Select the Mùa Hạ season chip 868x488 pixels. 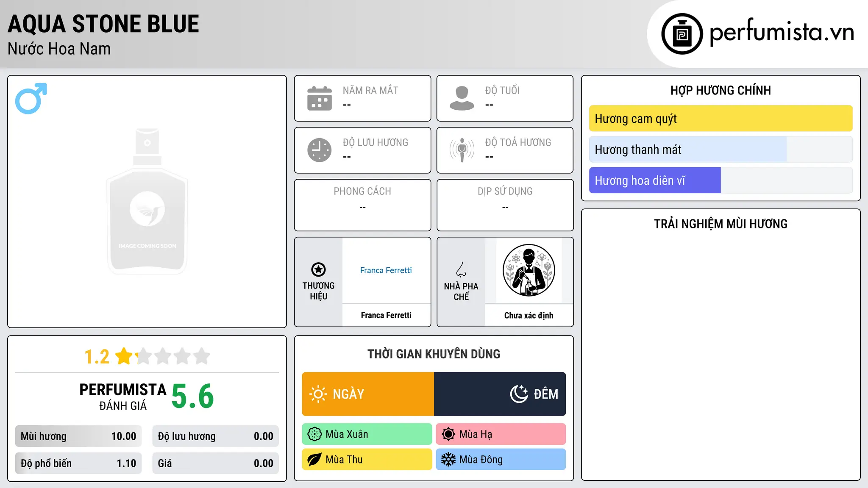click(x=501, y=434)
